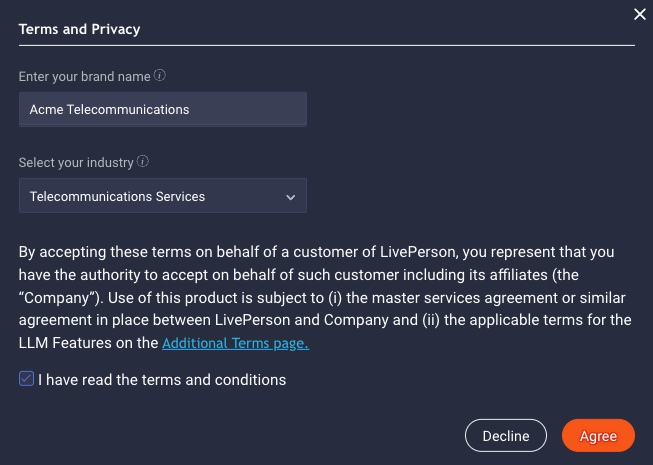Viewport: 653px width, 465px height.
Task: Decline the terms and privacy agreement
Action: pyautogui.click(x=506, y=435)
